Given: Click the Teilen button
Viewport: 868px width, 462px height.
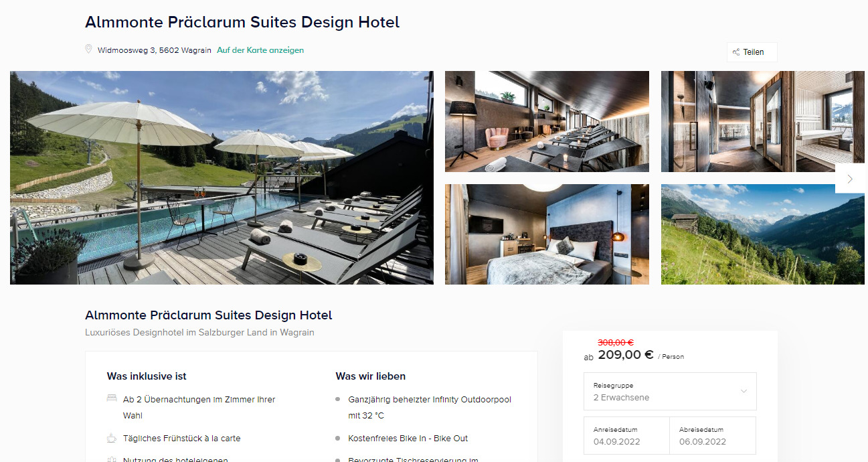Looking at the screenshot, I should (x=752, y=52).
